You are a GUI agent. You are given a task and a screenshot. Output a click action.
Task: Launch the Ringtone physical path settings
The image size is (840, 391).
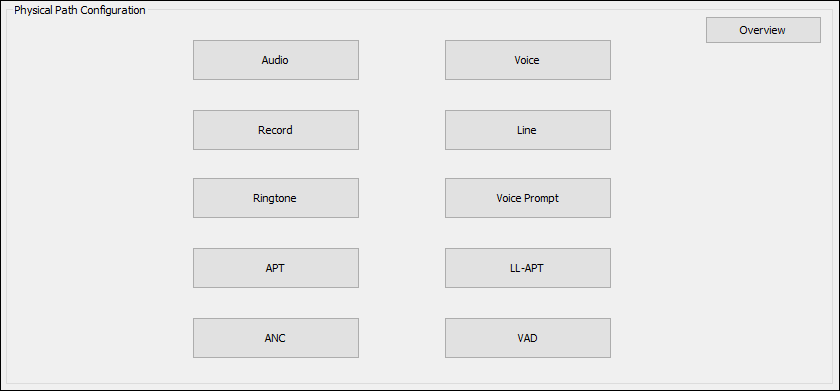pos(276,198)
